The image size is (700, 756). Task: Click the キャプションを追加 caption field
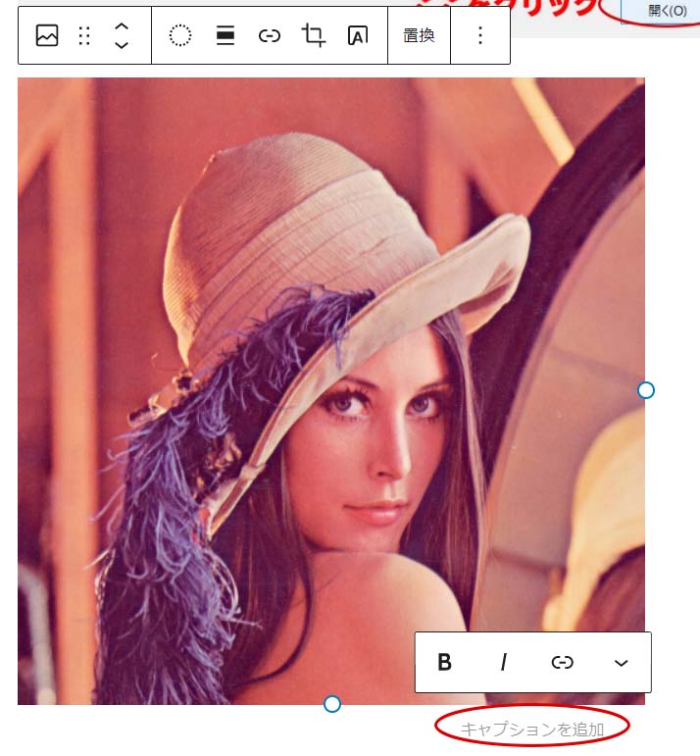coord(532,729)
